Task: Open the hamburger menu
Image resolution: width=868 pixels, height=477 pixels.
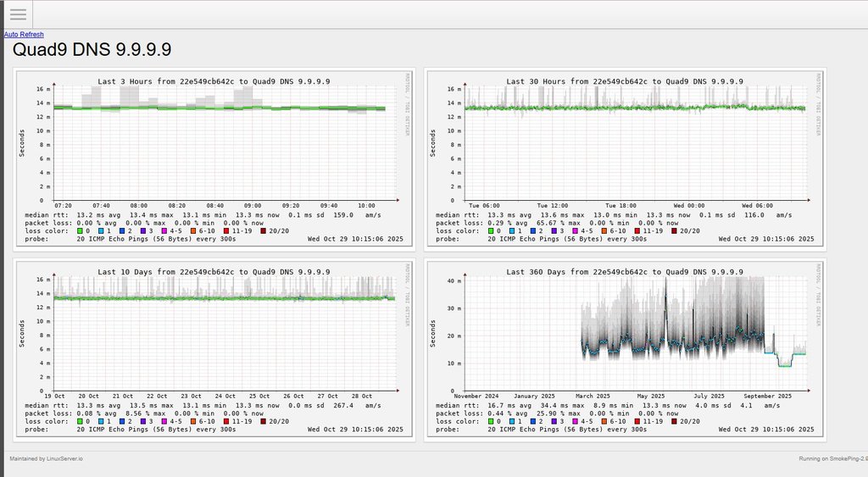Action: (x=18, y=14)
